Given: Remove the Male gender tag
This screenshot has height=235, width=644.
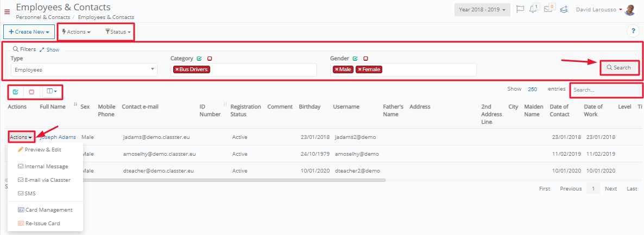Looking at the screenshot, I should [337, 69].
